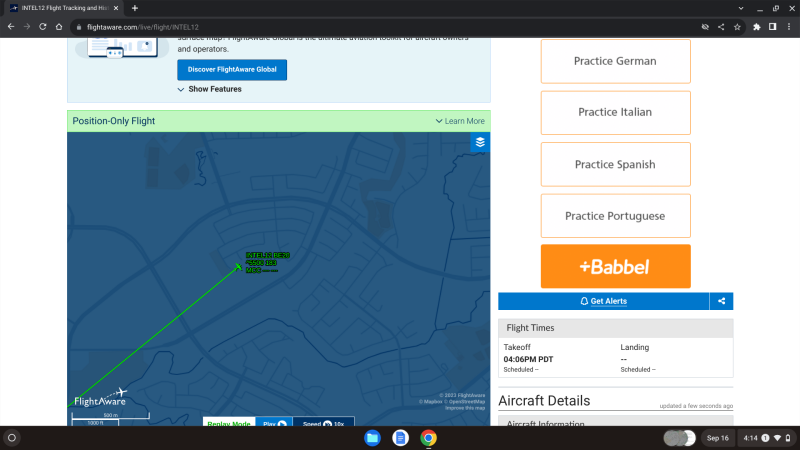Go to browser home page icon
800x450 pixels.
point(59,27)
